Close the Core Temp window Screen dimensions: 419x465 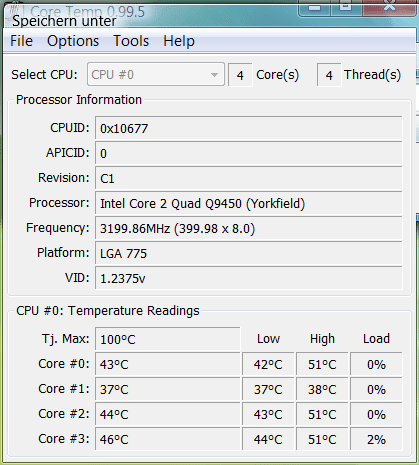[389, 7]
